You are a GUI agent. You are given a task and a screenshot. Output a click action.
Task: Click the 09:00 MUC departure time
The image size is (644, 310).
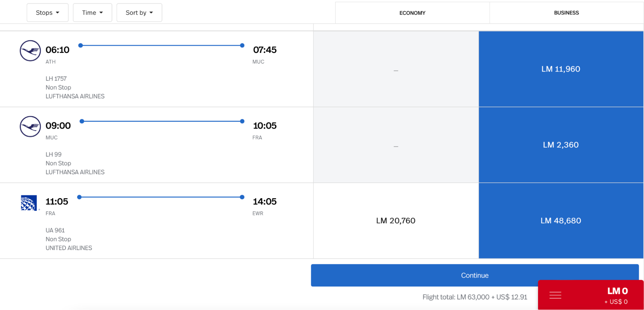58,126
